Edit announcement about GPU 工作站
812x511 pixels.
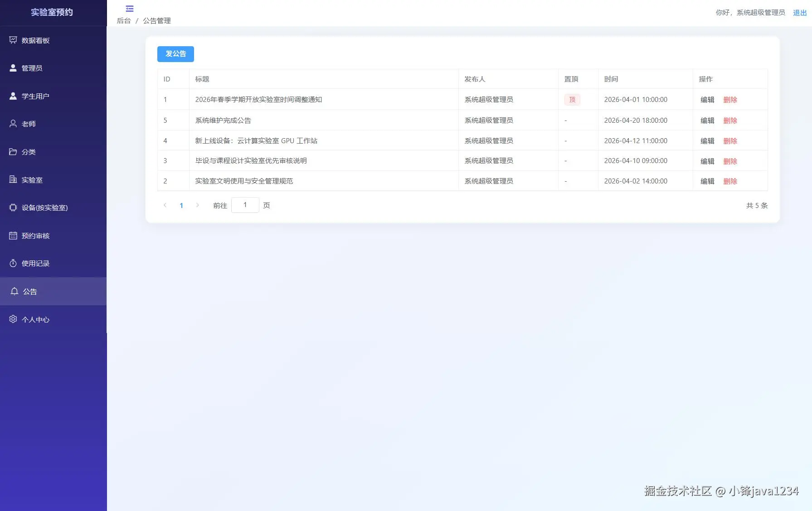pyautogui.click(x=707, y=141)
